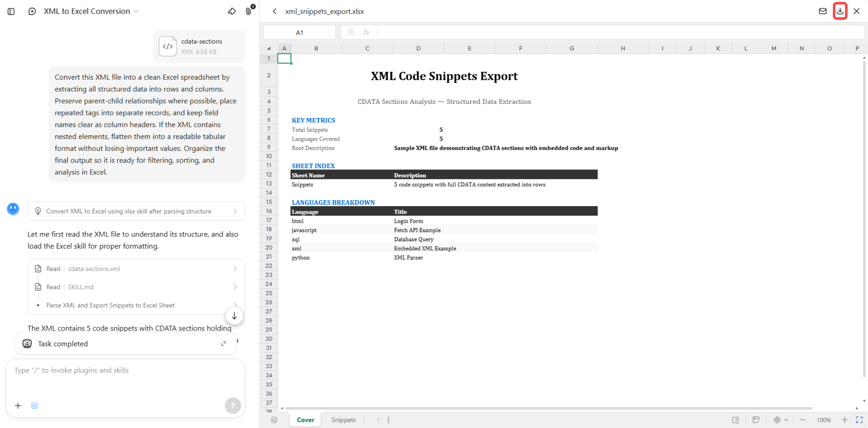Add a new sheet with plus
The image size is (868, 428).
point(378,420)
